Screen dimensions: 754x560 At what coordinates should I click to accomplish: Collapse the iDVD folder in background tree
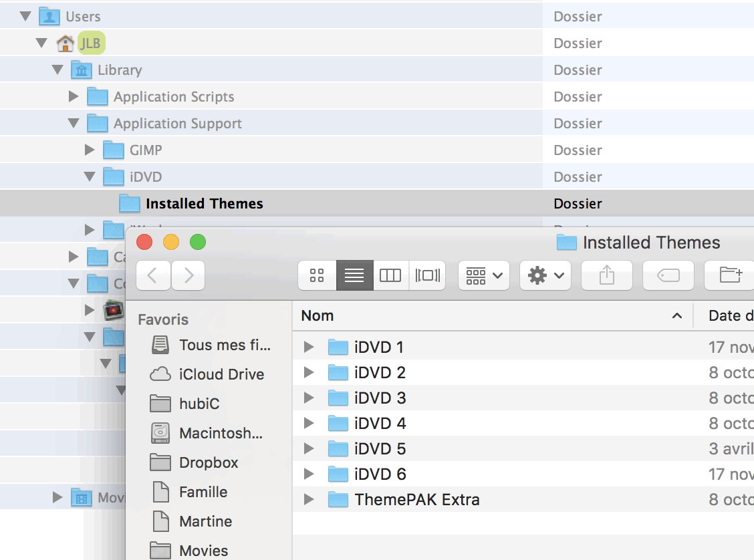pyautogui.click(x=90, y=177)
